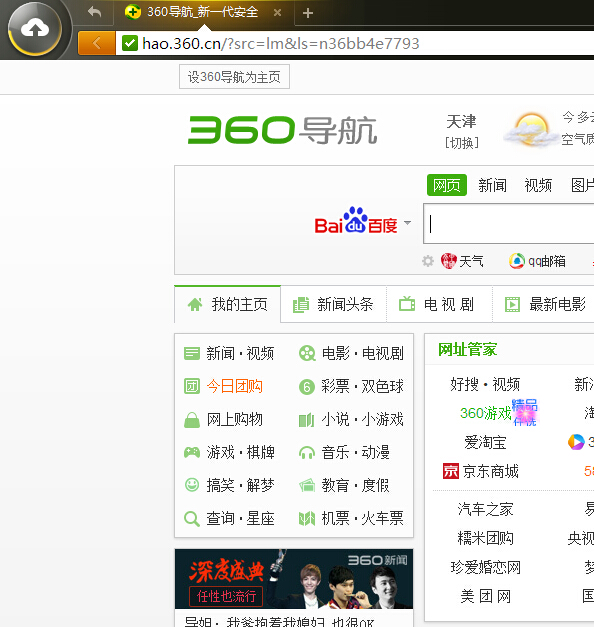This screenshot has height=627, width=594.
Task: Open the settings gear below the search box
Action: point(428,262)
